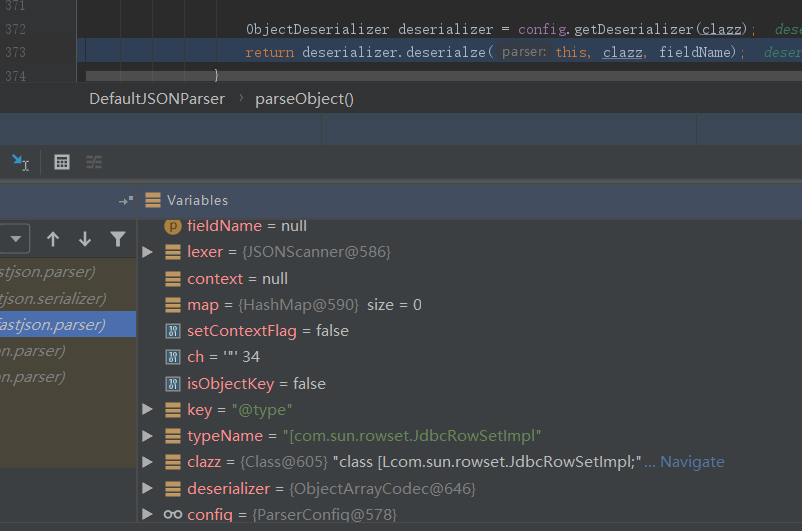The image size is (802, 531).
Task: Click the watch glasses icon beside config
Action: [172, 514]
